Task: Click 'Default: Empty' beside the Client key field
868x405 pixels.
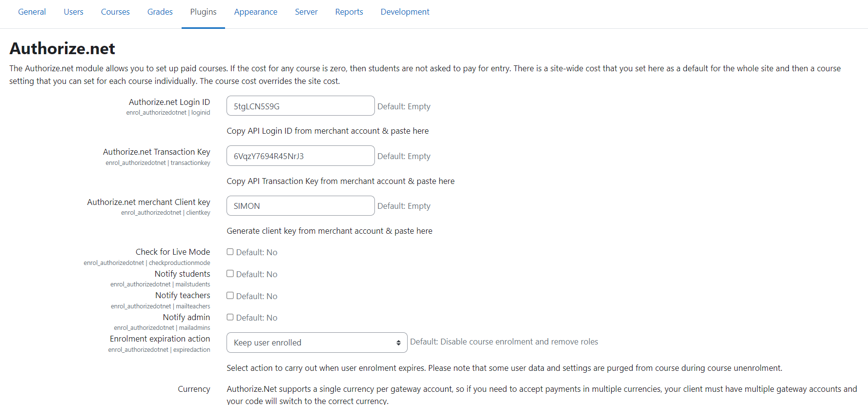Action: tap(404, 206)
